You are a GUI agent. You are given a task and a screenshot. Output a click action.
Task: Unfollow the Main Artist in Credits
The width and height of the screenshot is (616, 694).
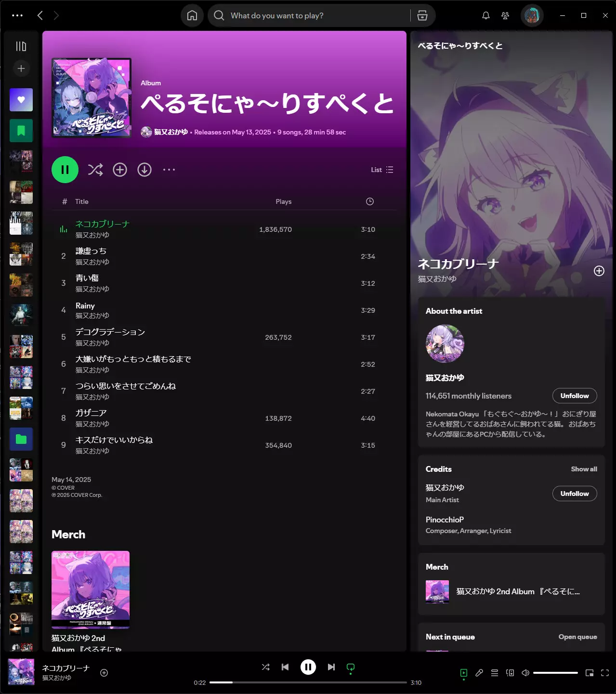[575, 494]
